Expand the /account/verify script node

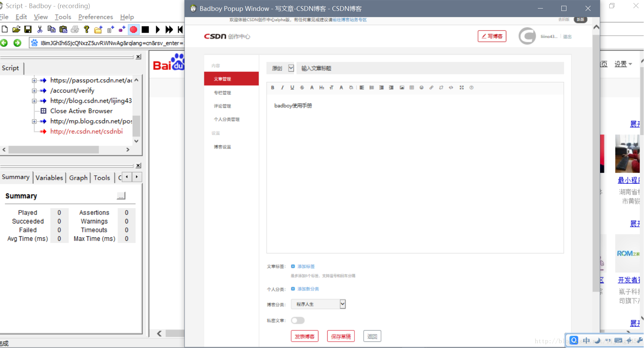(34, 91)
